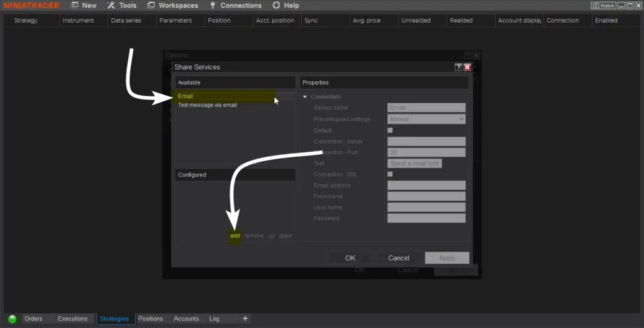Minimize the NinjaTrader window
644x328 pixels.
(x=621, y=5)
